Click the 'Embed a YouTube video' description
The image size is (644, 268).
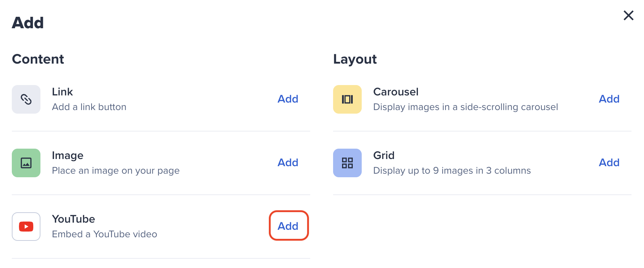104,234
